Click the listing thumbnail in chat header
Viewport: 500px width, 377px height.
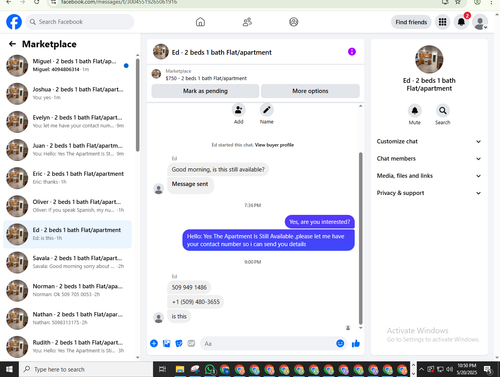coord(161,52)
